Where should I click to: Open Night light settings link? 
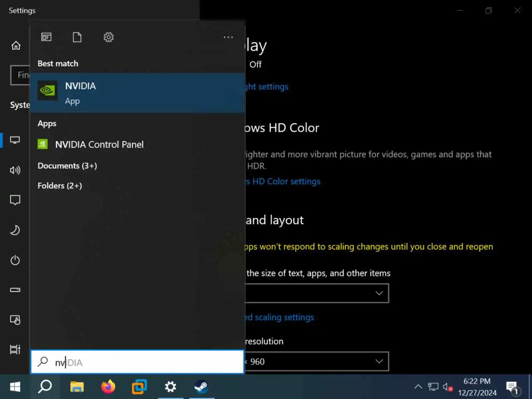tap(266, 86)
